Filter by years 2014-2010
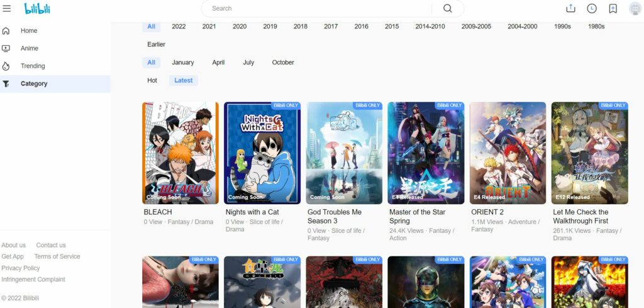This screenshot has height=308, width=644. pos(430,26)
